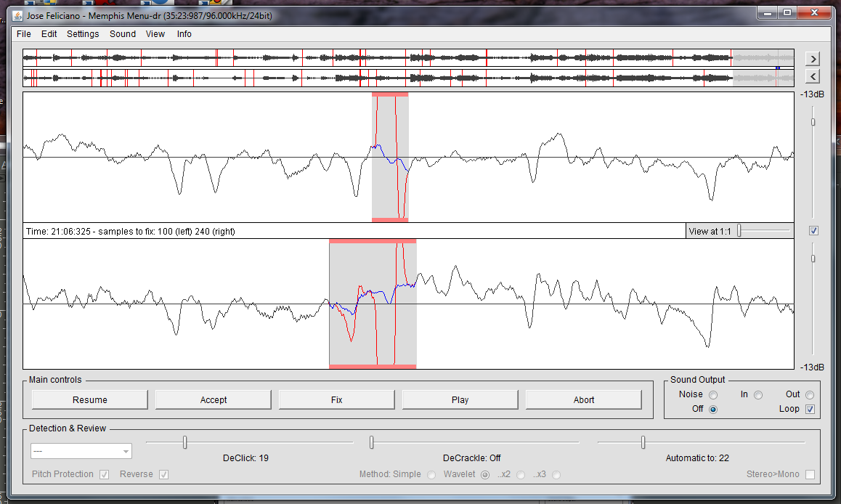Choose the In sound output radio button
The height and width of the screenshot is (504, 841).
tap(758, 395)
